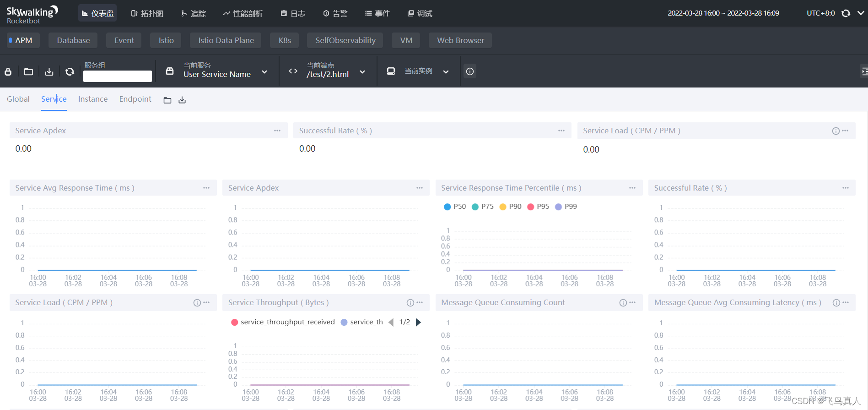This screenshot has width=868, height=410.
Task: Click the folder icon next to Endpoint tab
Action: tap(167, 100)
